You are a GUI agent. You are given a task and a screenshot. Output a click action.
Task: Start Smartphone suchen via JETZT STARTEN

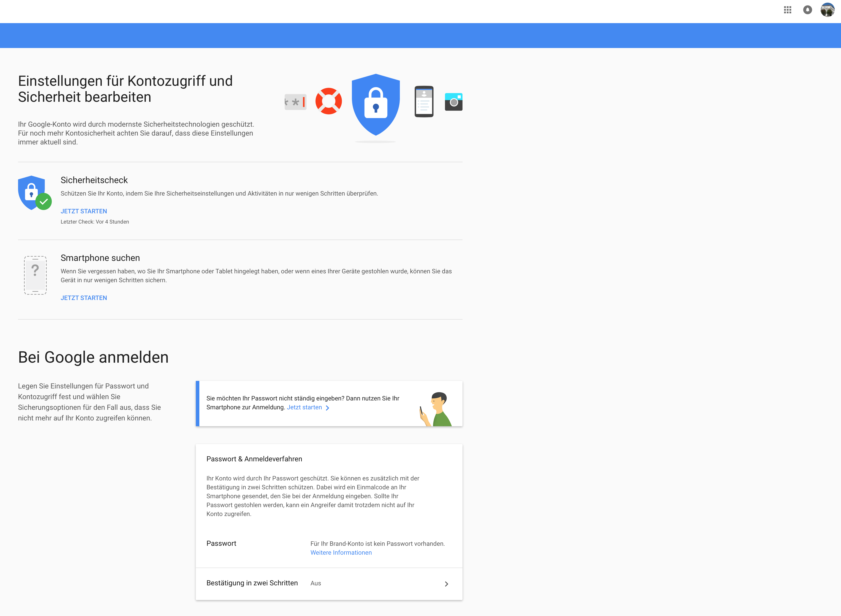(84, 298)
